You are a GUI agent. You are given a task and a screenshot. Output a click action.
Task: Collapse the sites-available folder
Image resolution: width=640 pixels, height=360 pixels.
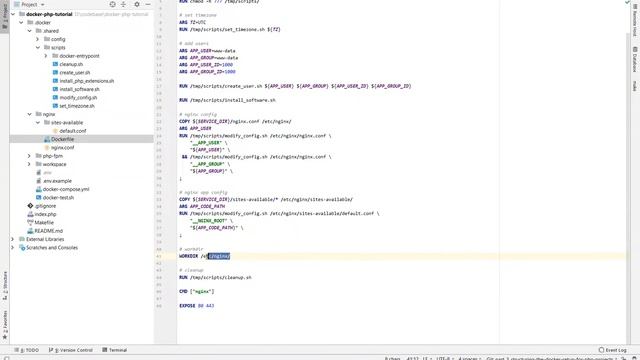(38, 122)
